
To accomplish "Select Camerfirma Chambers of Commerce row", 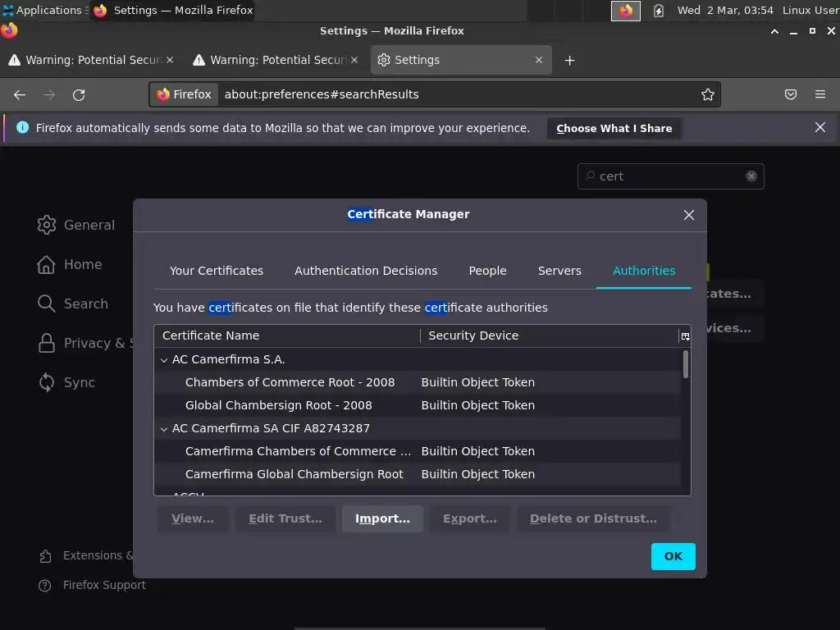I will pyautogui.click(x=418, y=452).
